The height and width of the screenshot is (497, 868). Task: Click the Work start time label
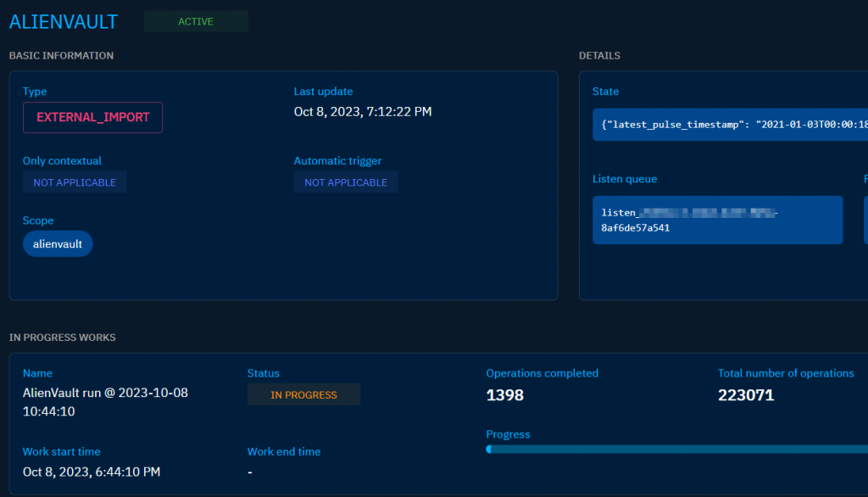pyautogui.click(x=61, y=451)
